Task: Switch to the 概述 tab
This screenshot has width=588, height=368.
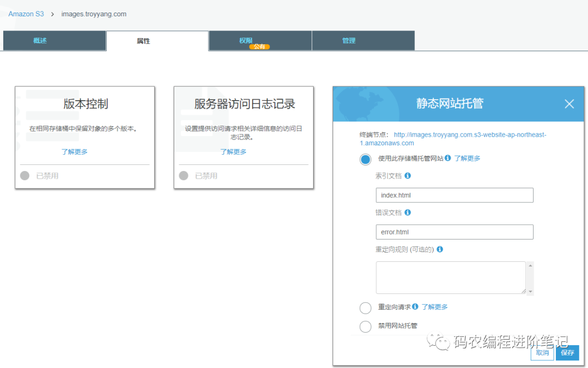Action: click(x=54, y=41)
